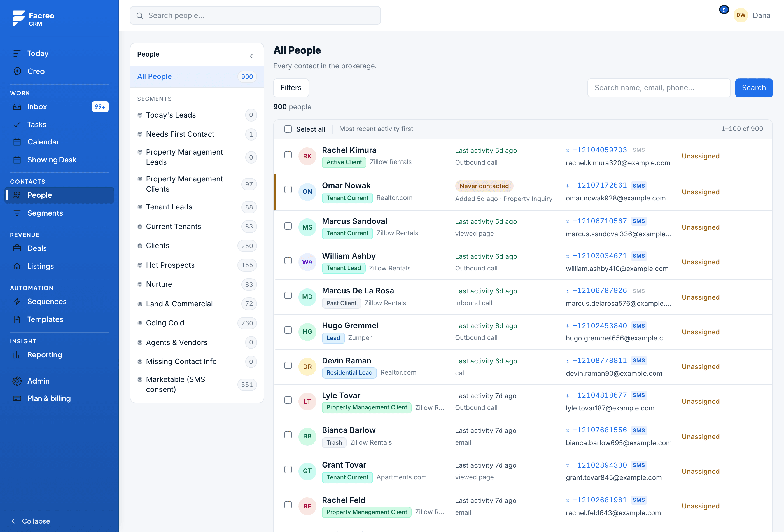Change the 'Most recent activity first' sorting
This screenshot has width=784, height=532.
pyautogui.click(x=376, y=129)
